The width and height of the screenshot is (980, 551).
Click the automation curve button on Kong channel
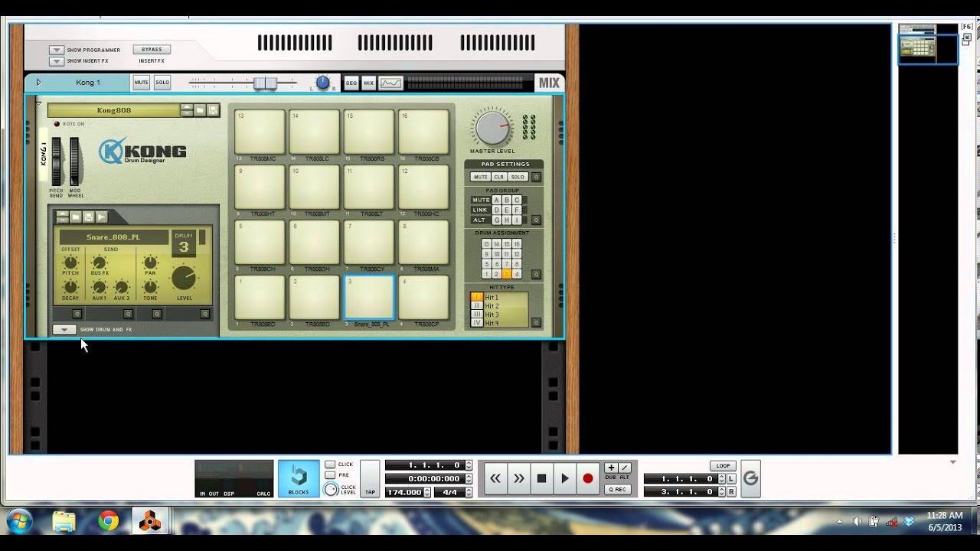390,83
